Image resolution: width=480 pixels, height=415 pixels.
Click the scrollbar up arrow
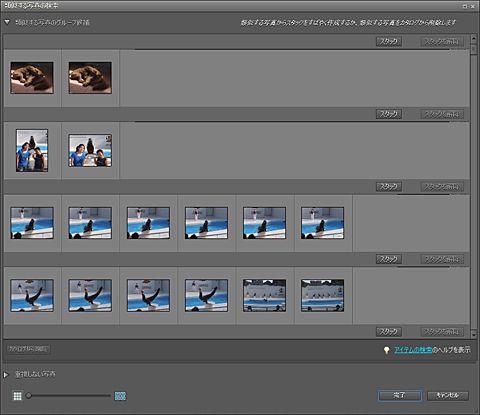tap(473, 39)
